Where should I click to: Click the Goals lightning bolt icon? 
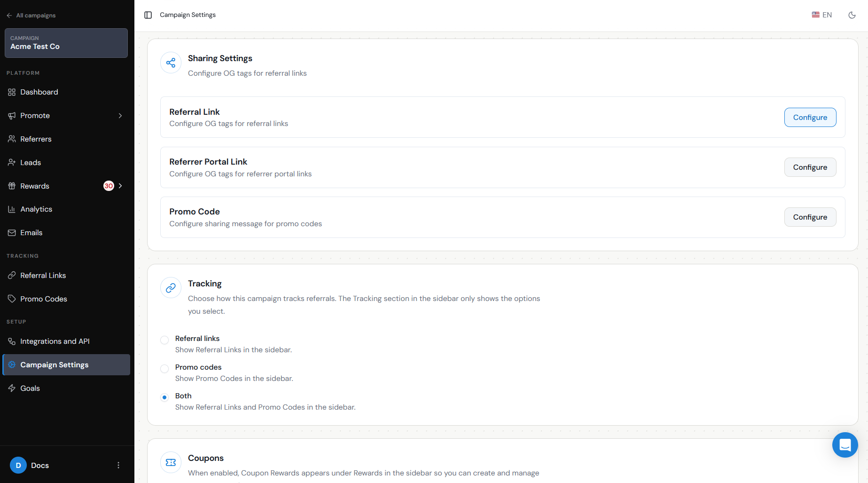12,388
